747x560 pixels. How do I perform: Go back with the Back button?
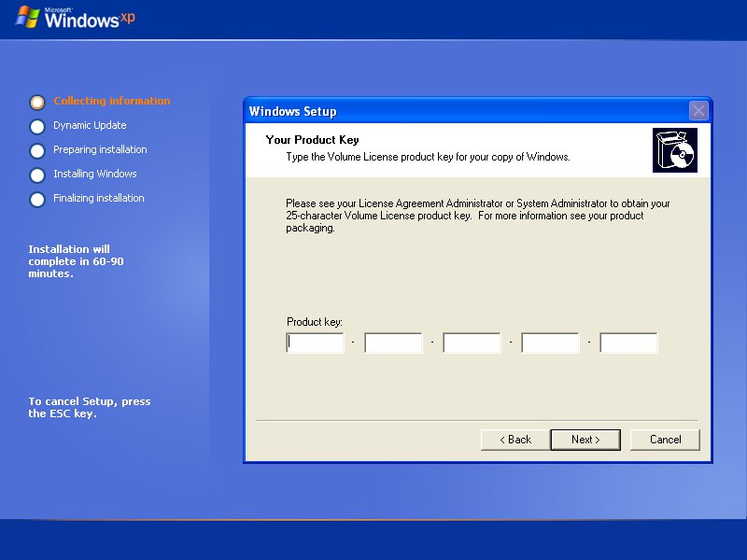pyautogui.click(x=515, y=440)
